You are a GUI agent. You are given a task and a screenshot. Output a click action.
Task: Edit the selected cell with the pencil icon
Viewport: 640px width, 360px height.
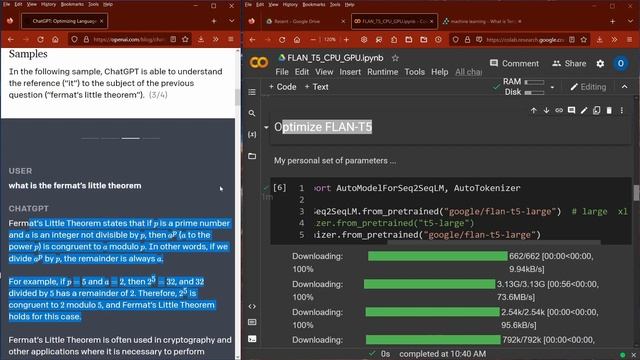point(584,110)
